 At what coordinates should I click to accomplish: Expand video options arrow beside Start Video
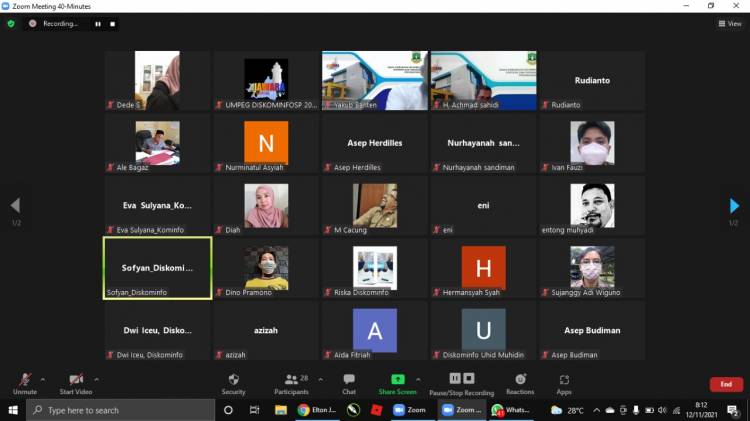[x=96, y=379]
